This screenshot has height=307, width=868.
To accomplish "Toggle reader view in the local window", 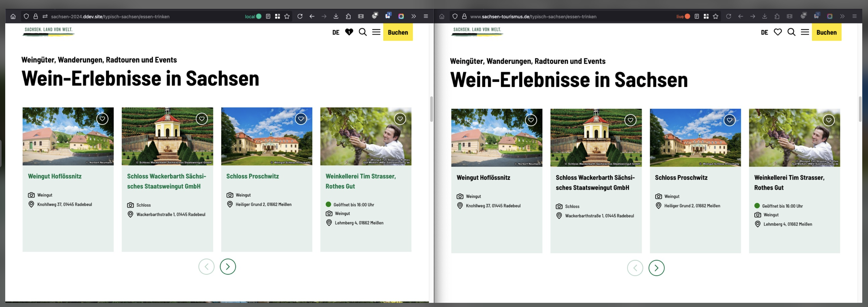I will click(x=268, y=16).
